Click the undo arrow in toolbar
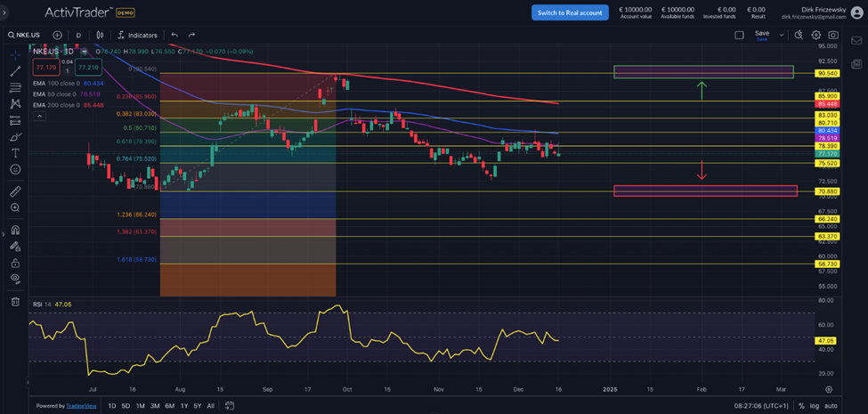Screen dimensions: 868x414 pos(174,36)
